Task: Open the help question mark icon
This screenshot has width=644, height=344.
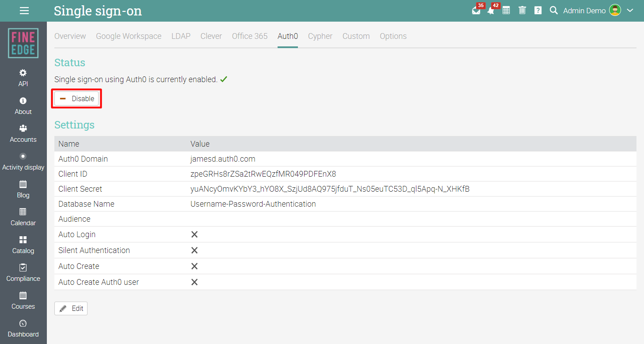Action: pos(538,10)
